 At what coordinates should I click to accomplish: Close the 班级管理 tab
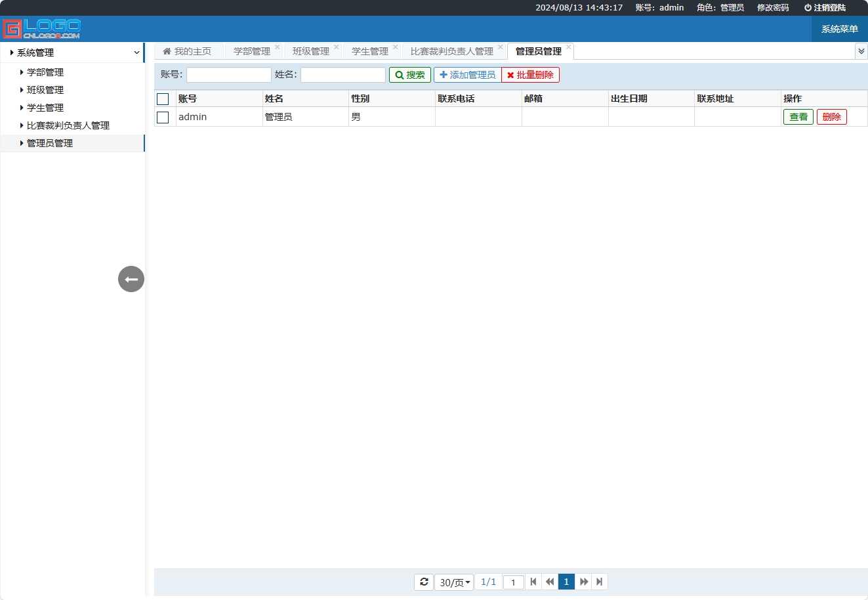click(x=337, y=47)
